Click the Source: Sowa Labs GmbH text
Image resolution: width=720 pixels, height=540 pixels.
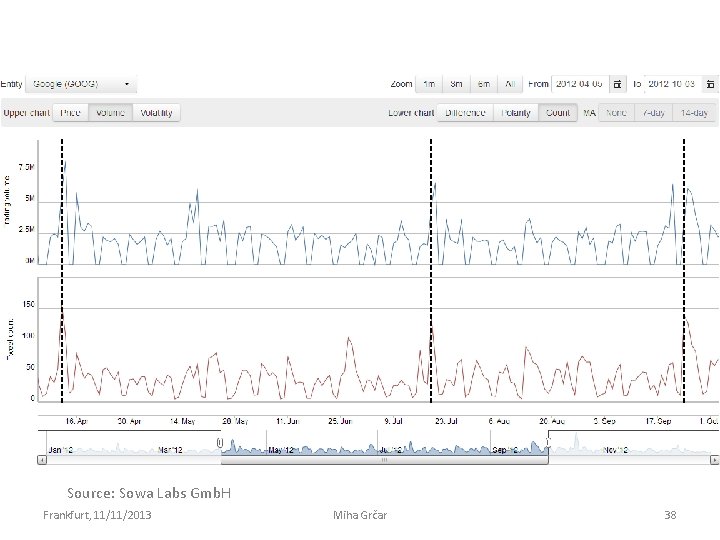pyautogui.click(x=149, y=493)
